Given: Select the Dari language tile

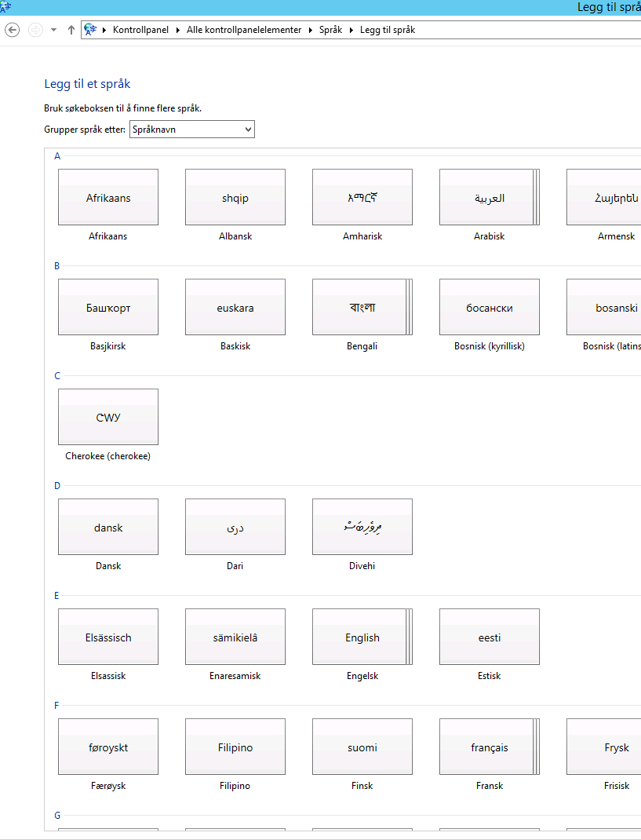Looking at the screenshot, I should [x=235, y=527].
